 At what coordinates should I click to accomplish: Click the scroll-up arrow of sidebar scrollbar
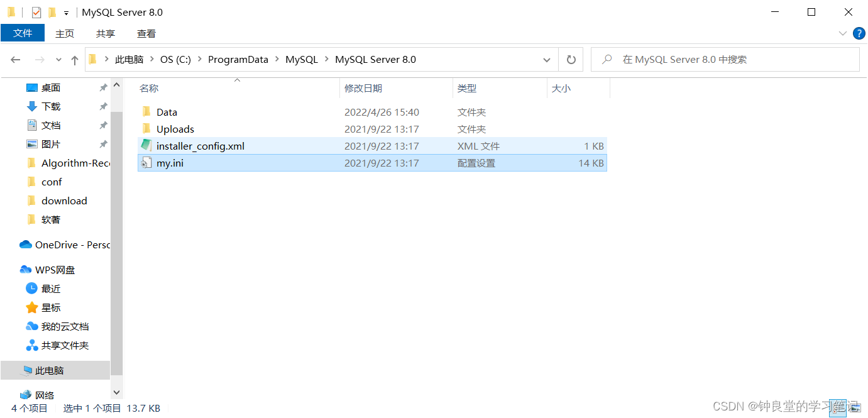click(x=116, y=84)
